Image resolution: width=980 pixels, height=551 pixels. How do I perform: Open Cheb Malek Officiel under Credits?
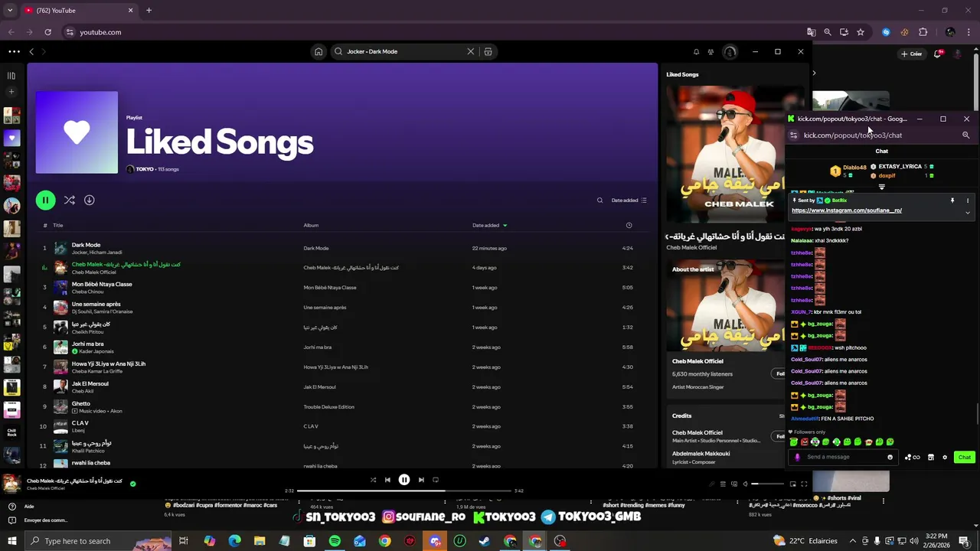[697, 432]
